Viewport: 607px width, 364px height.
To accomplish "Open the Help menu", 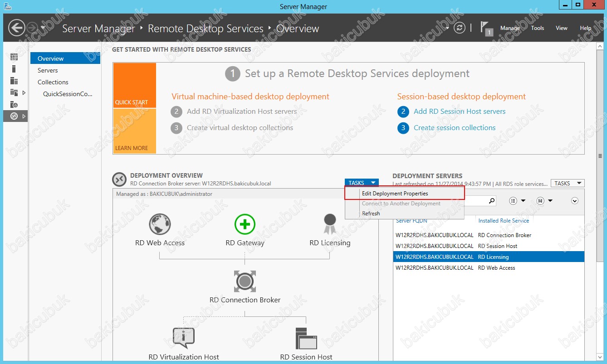I will 586,28.
